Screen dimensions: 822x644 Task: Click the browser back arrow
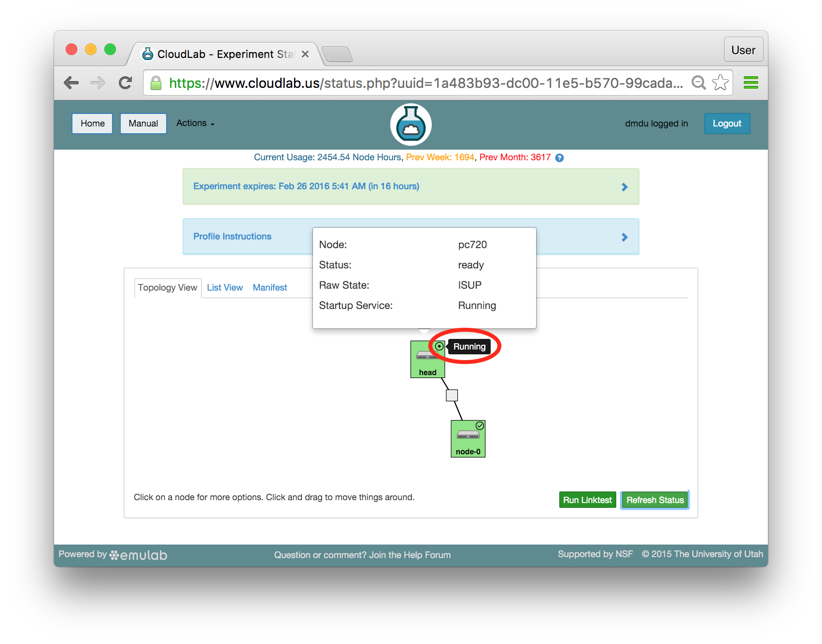71,83
